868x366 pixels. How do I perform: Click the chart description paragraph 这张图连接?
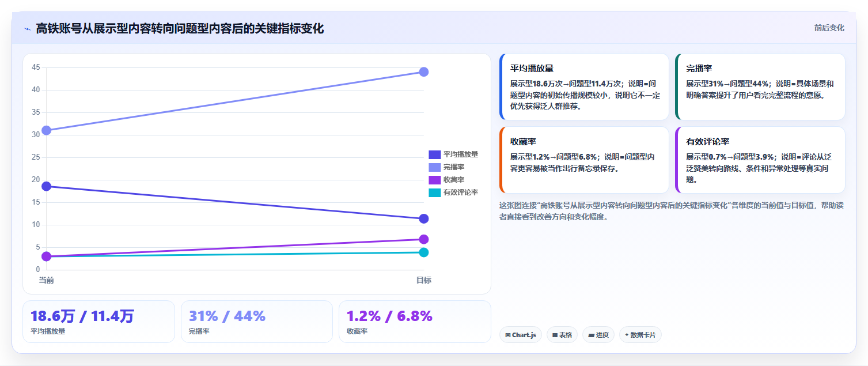pyautogui.click(x=672, y=211)
